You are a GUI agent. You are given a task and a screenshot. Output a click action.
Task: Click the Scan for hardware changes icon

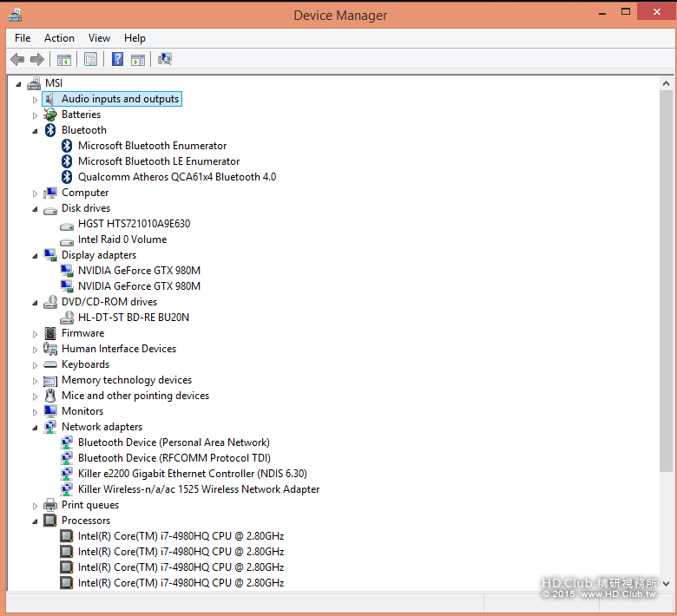(165, 59)
